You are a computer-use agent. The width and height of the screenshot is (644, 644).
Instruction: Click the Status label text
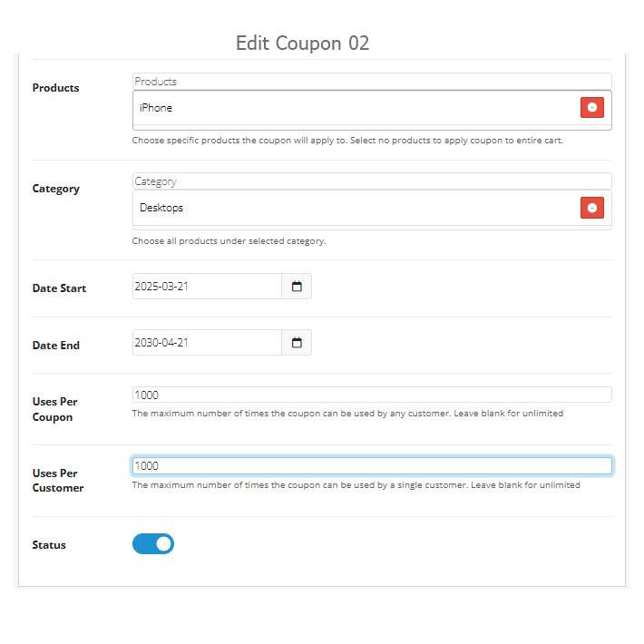point(49,545)
